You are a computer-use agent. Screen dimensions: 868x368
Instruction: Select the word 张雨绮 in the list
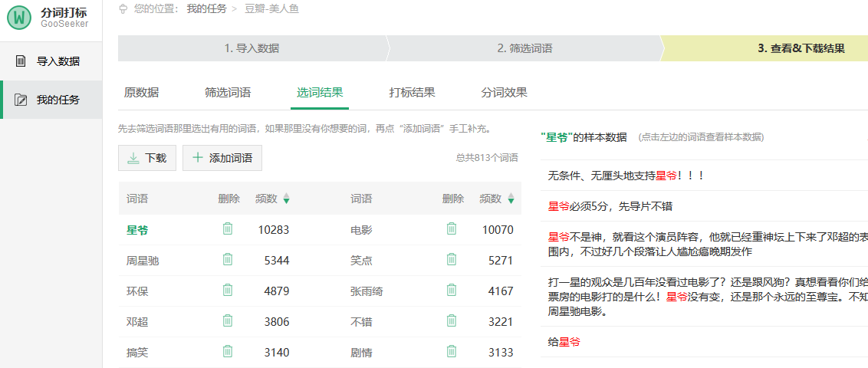point(367,291)
